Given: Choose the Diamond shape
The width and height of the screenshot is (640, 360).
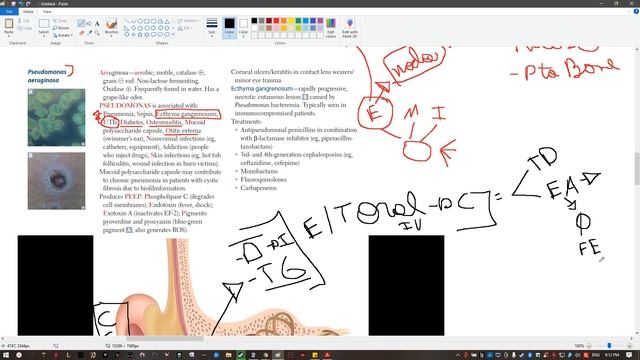Looking at the screenshot, I should 133,28.
